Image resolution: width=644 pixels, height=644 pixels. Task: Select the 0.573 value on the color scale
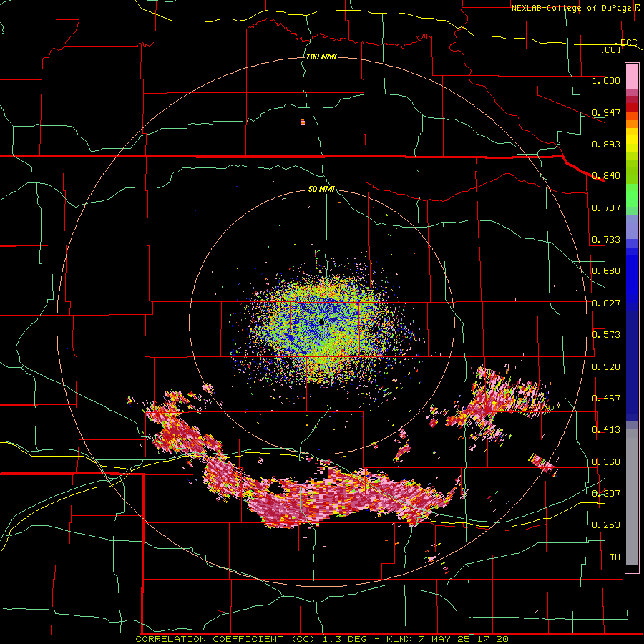point(606,335)
